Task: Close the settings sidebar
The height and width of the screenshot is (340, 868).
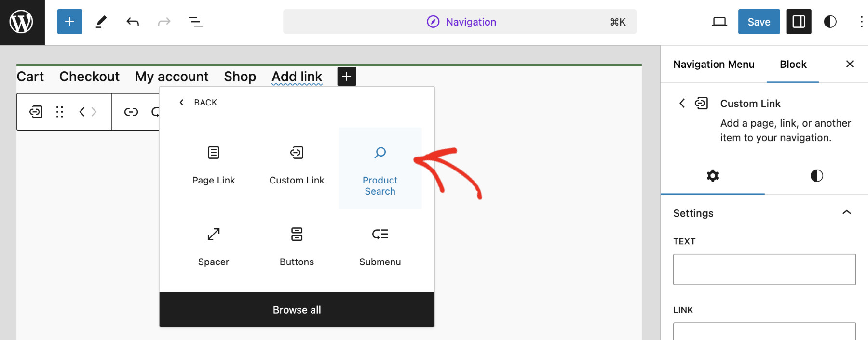Action: click(x=850, y=64)
